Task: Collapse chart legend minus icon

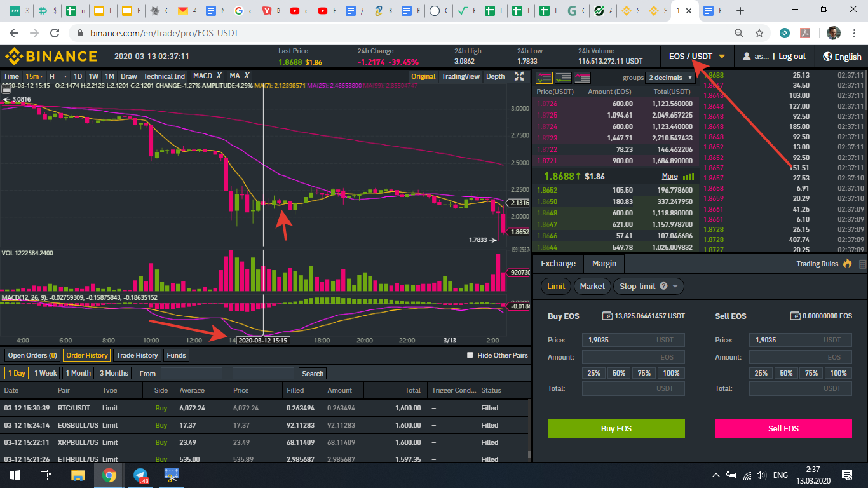Action: click(x=6, y=90)
